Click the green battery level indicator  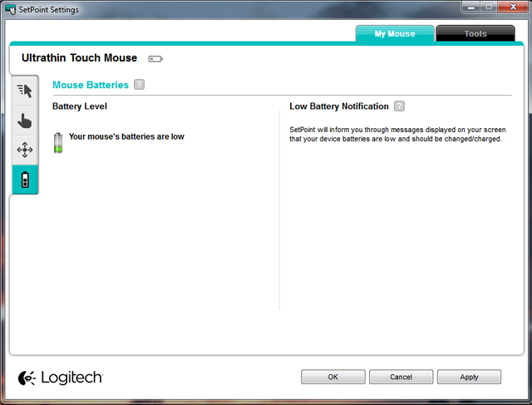[58, 142]
